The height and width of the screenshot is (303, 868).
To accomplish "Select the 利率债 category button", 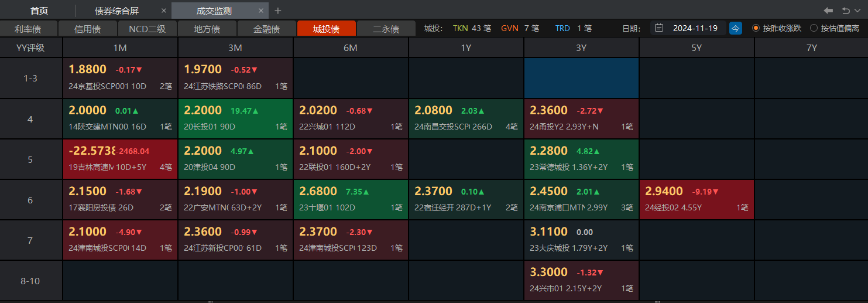I will [x=29, y=29].
